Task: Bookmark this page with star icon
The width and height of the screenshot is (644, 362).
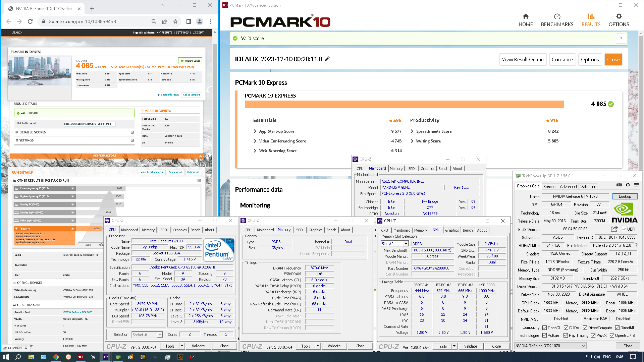Action: 175,21
